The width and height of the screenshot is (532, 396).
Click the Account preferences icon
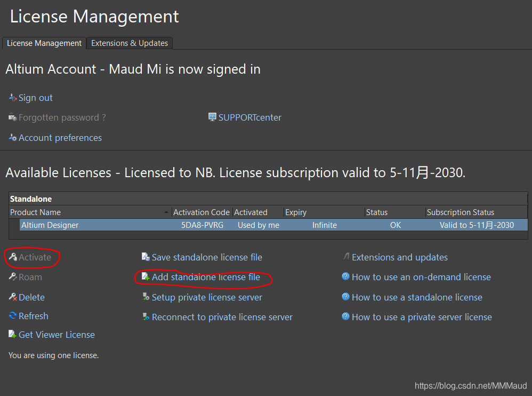click(x=13, y=138)
